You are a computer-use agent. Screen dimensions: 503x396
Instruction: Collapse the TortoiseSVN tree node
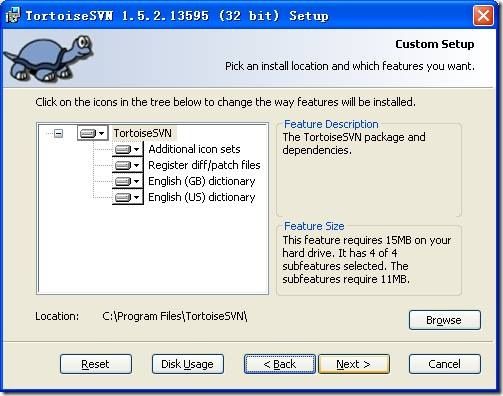tap(58, 133)
